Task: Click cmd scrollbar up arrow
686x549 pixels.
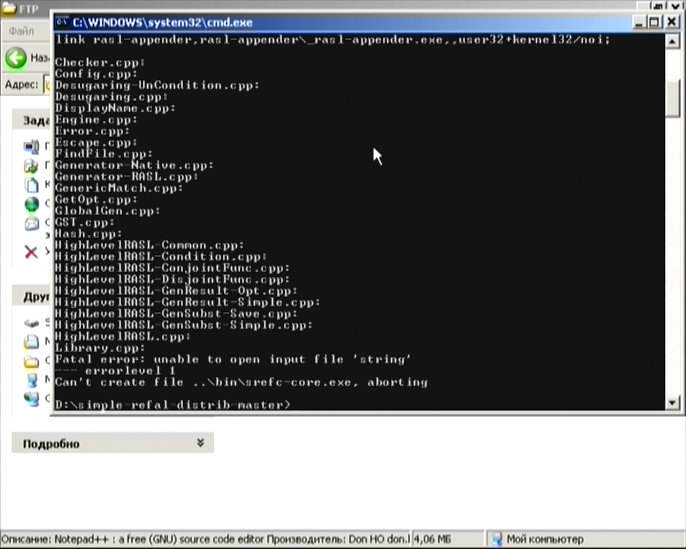Action: point(672,42)
